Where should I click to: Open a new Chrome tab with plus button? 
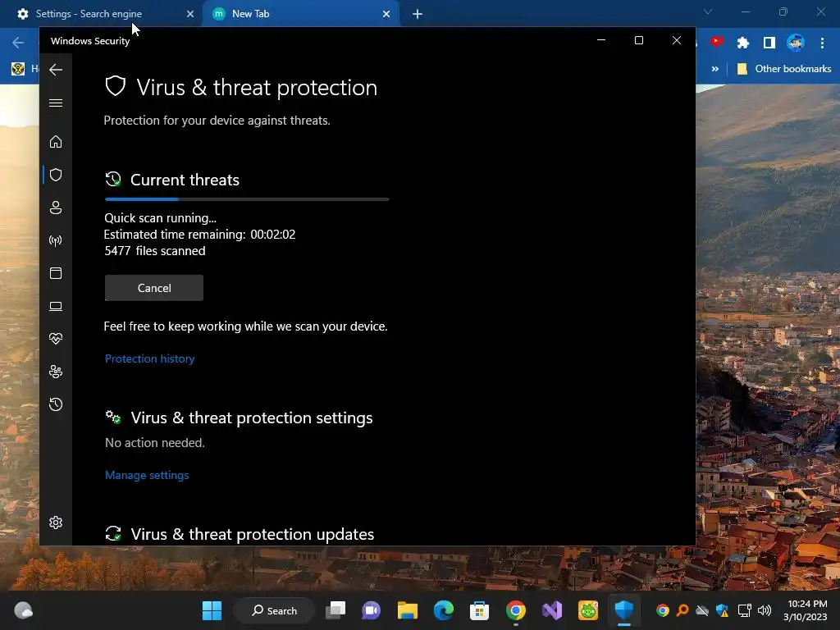[x=418, y=14]
